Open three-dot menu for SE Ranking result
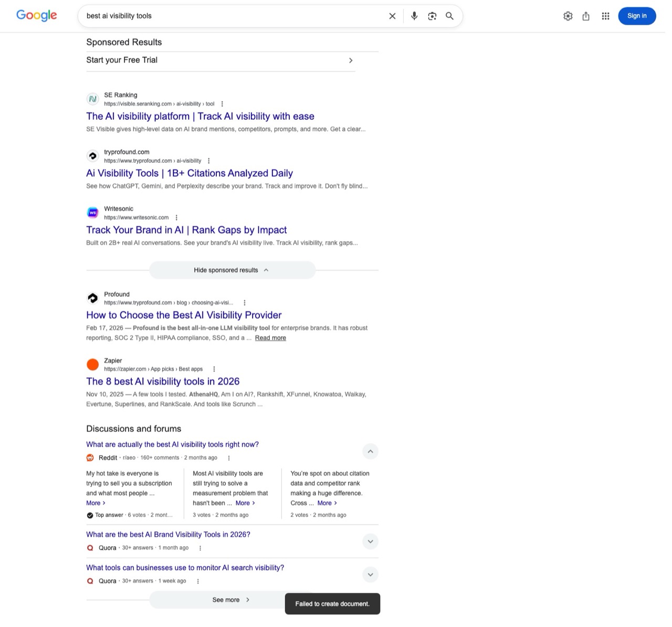The width and height of the screenshot is (672, 627). pyautogui.click(x=222, y=104)
